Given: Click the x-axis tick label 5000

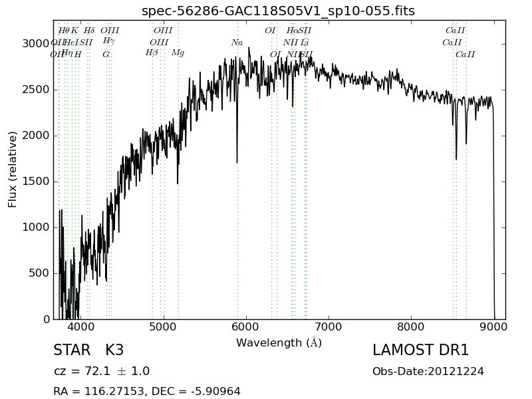Looking at the screenshot, I should (164, 327).
